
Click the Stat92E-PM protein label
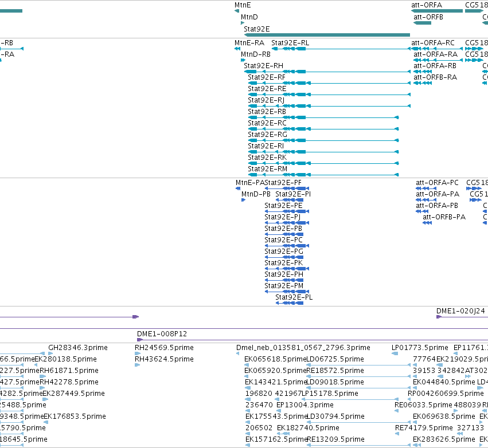click(x=284, y=286)
